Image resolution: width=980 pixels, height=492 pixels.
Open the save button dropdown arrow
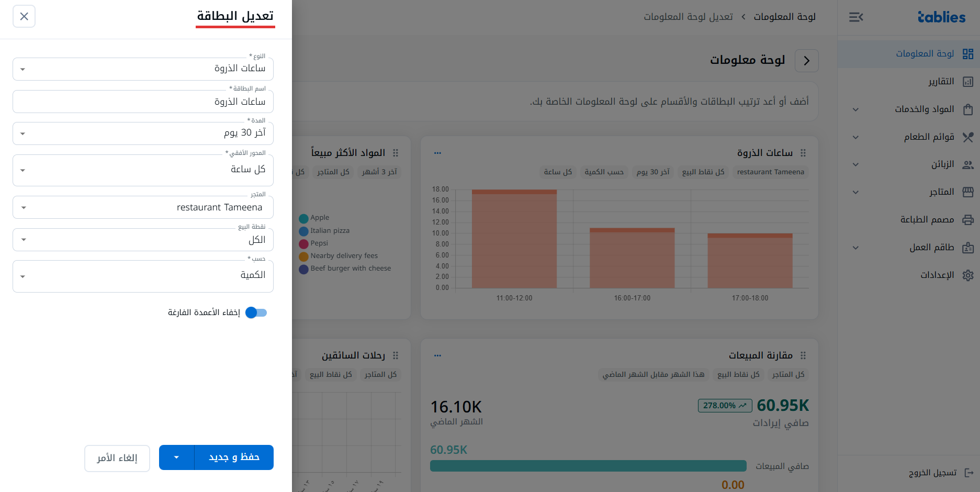(x=176, y=457)
